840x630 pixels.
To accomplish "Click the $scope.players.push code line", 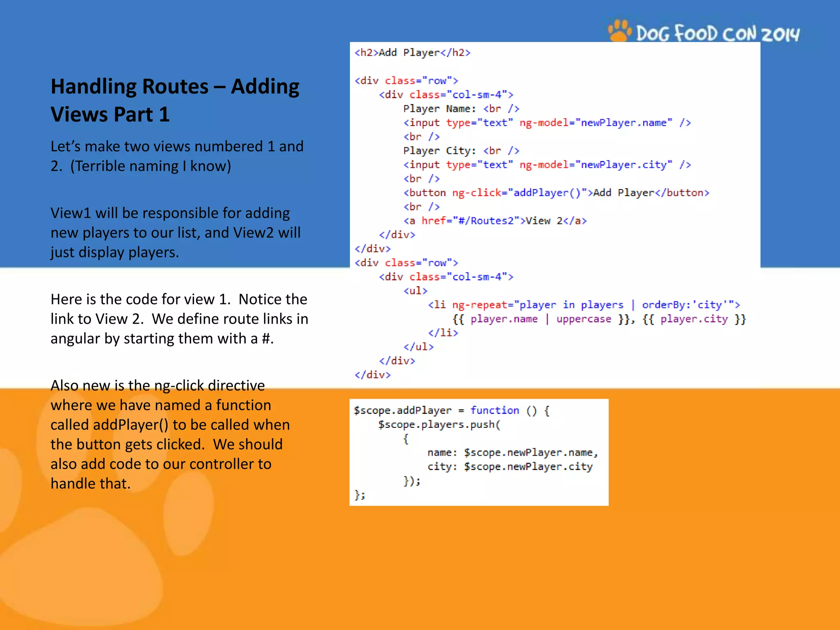I will 439,425.
